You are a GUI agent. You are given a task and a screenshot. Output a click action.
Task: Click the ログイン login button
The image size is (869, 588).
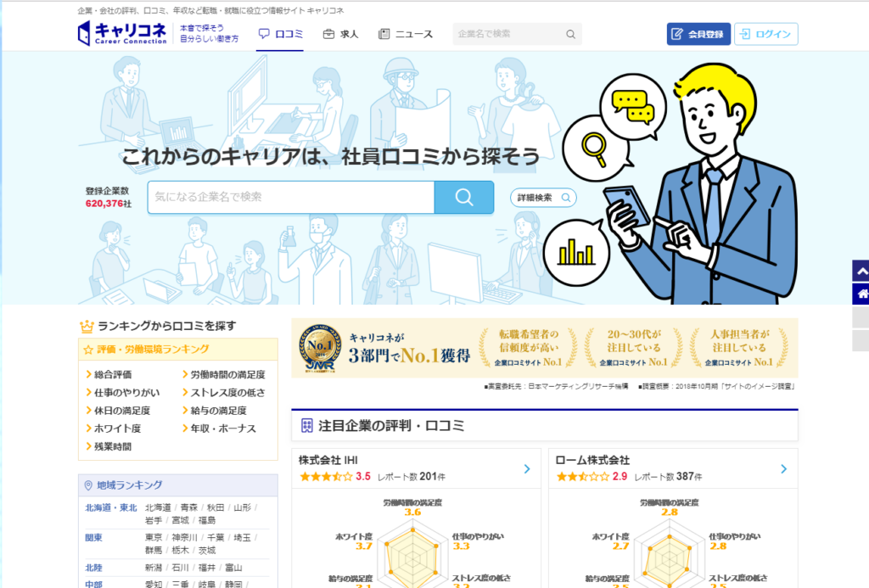point(766,34)
